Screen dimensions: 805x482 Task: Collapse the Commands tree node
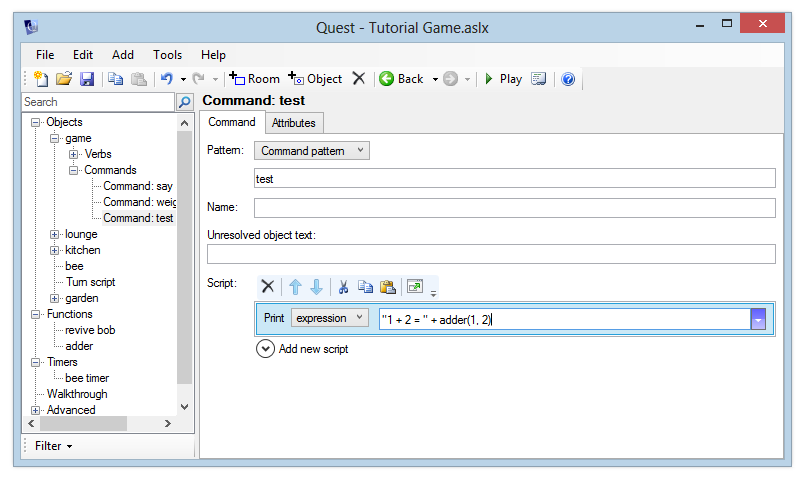coord(73,170)
